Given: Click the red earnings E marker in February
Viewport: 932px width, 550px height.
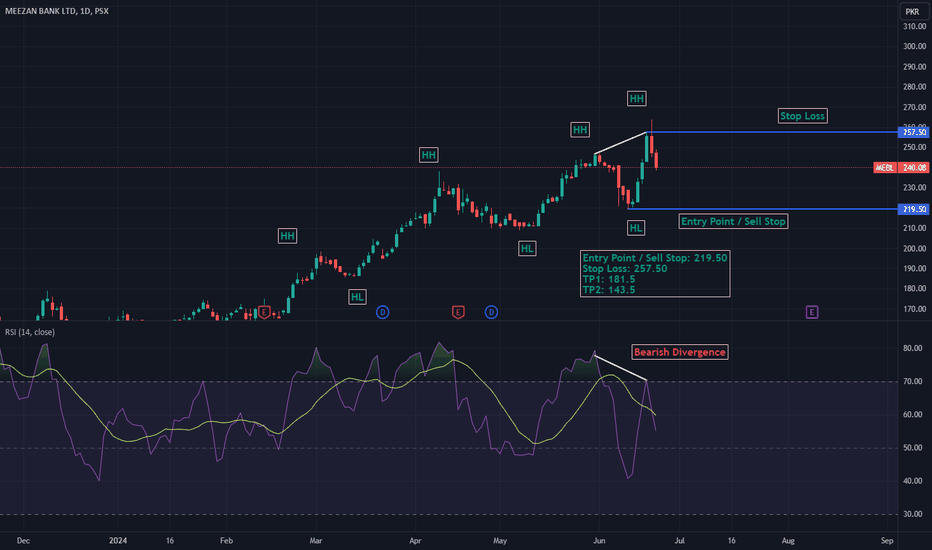Looking at the screenshot, I should coord(265,312).
